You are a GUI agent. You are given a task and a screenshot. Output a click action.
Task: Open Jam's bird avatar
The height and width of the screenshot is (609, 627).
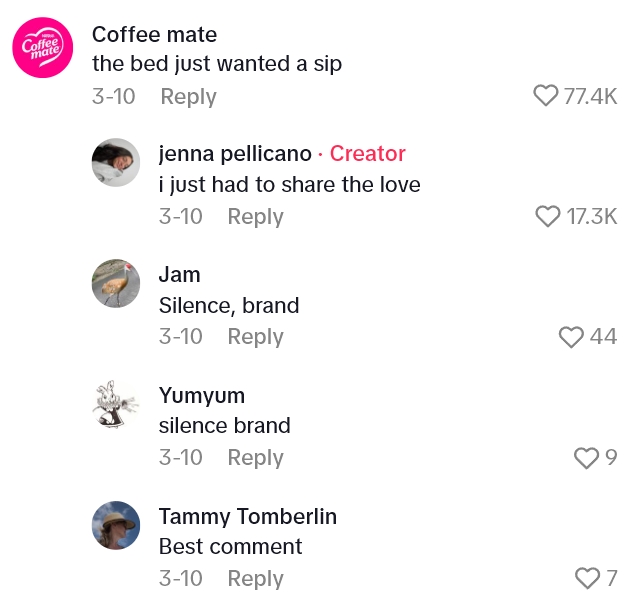(116, 283)
